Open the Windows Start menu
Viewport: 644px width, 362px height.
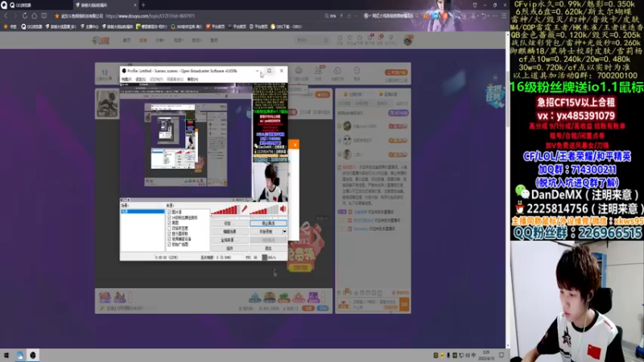pyautogui.click(x=6, y=355)
